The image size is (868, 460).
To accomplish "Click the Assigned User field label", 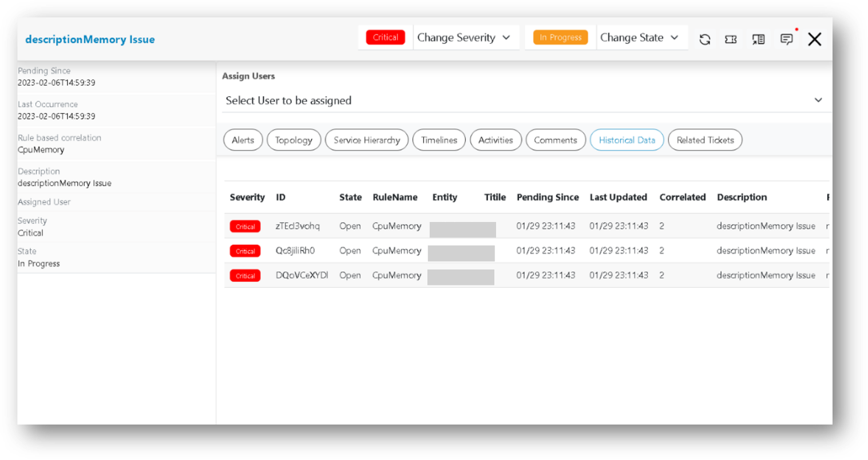I will 44,202.
